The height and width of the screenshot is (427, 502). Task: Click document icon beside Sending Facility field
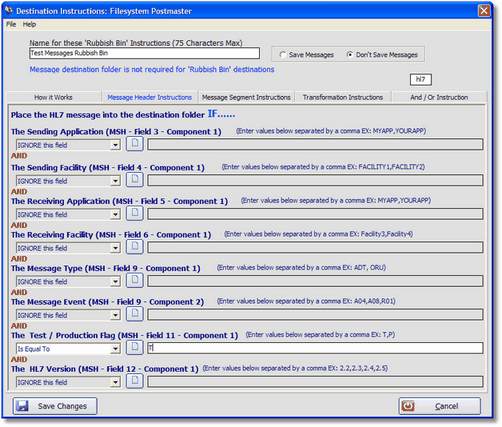135,180
